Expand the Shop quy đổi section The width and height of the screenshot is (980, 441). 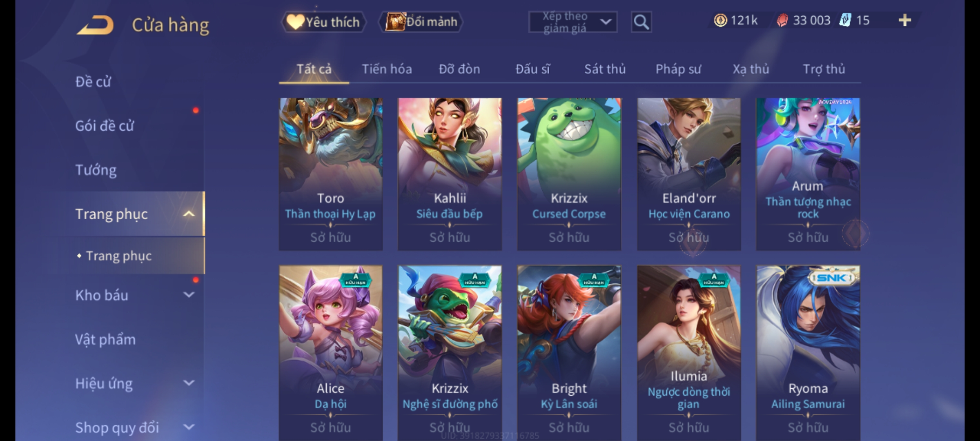point(189,427)
